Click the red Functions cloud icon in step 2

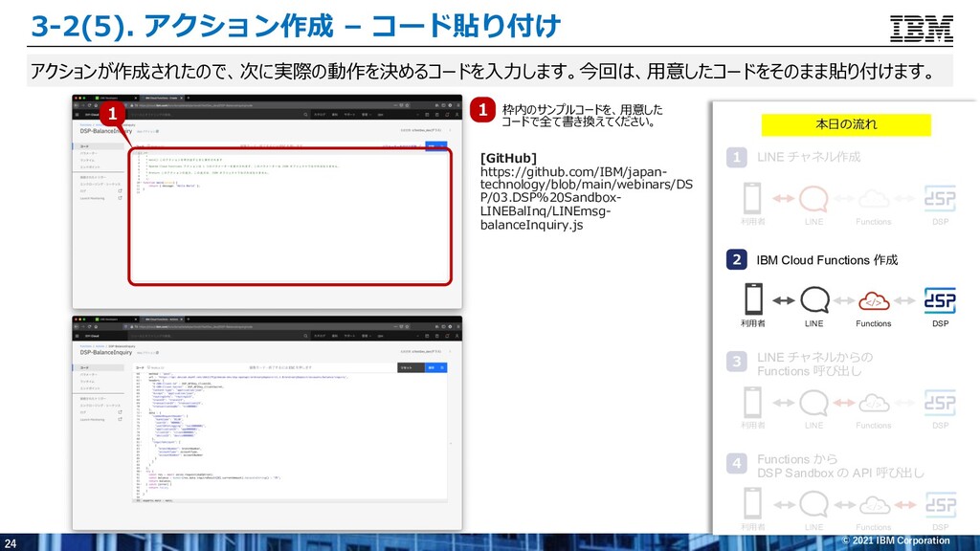point(874,301)
